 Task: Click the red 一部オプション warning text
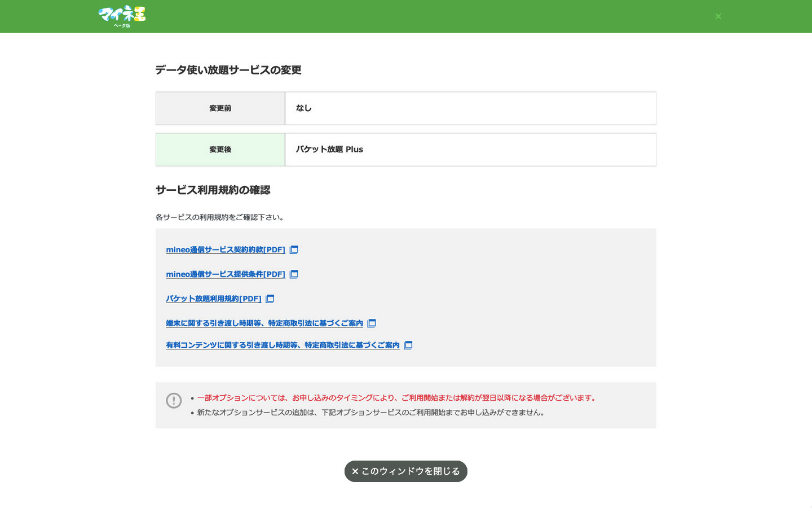tap(397, 398)
